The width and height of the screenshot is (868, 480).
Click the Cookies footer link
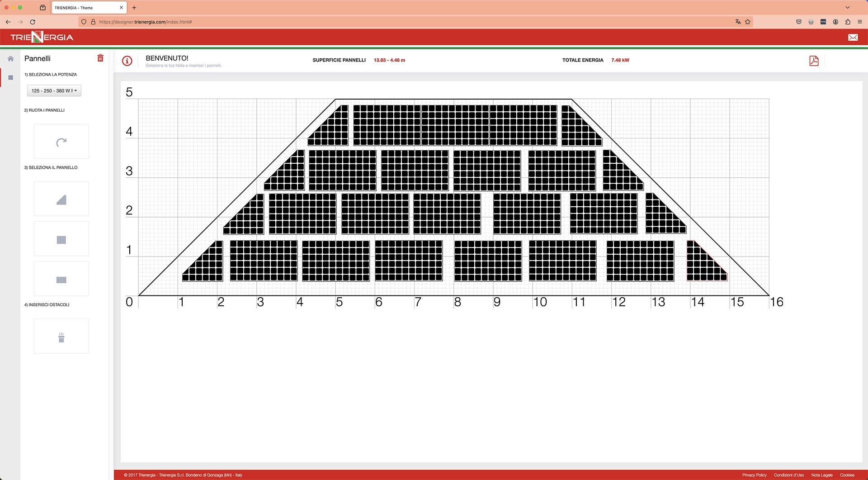pyautogui.click(x=847, y=475)
